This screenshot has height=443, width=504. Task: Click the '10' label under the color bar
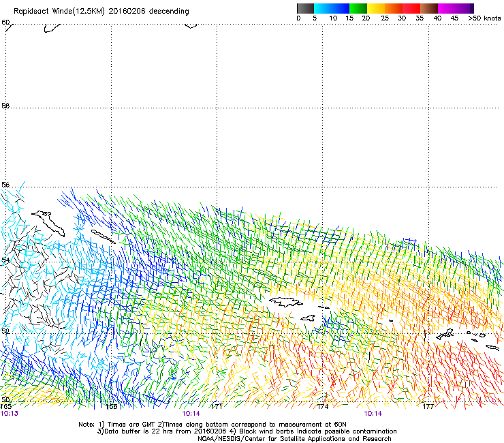333,18
